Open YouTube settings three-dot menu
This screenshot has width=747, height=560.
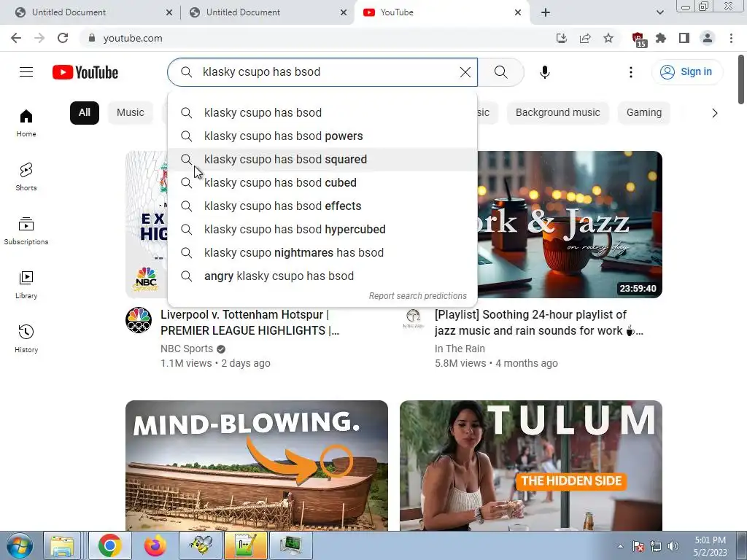click(631, 72)
